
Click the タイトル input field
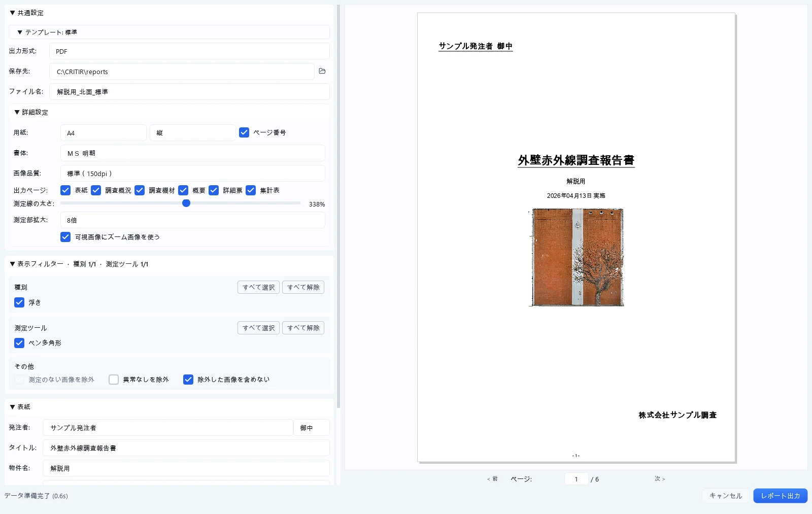tap(186, 448)
